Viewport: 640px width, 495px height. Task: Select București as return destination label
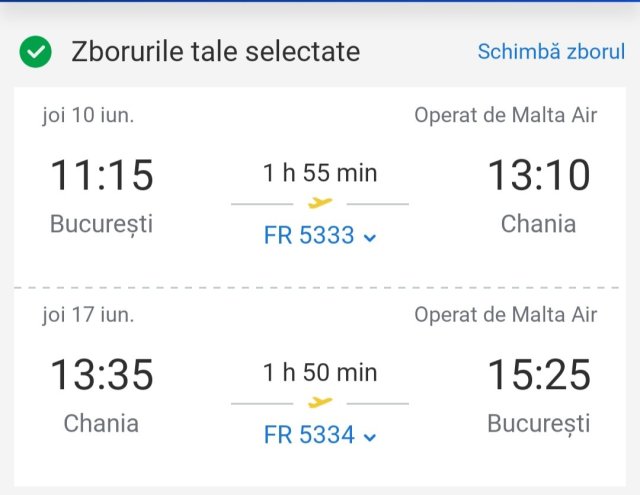[539, 424]
